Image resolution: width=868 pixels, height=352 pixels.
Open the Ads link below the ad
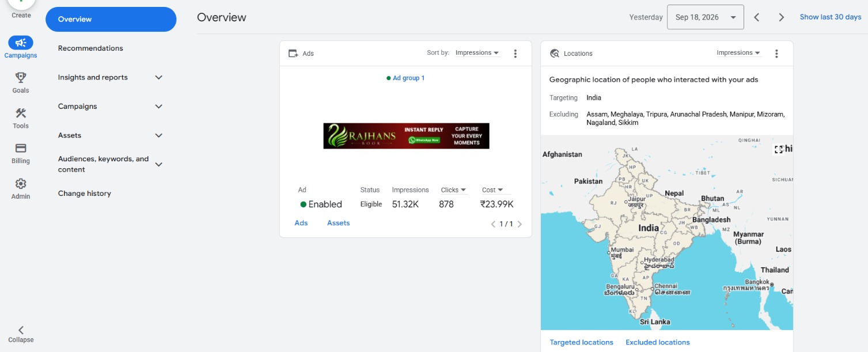pos(301,223)
